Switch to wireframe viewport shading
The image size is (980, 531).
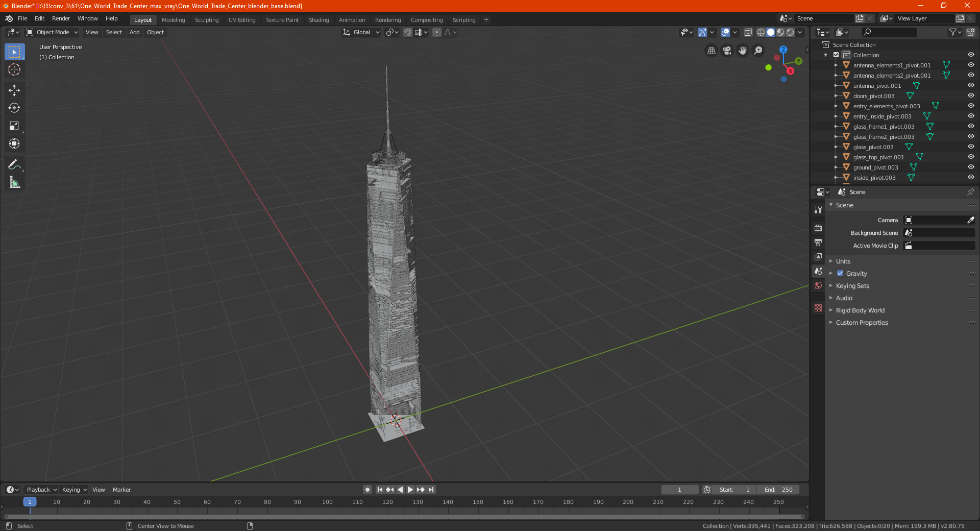point(761,32)
